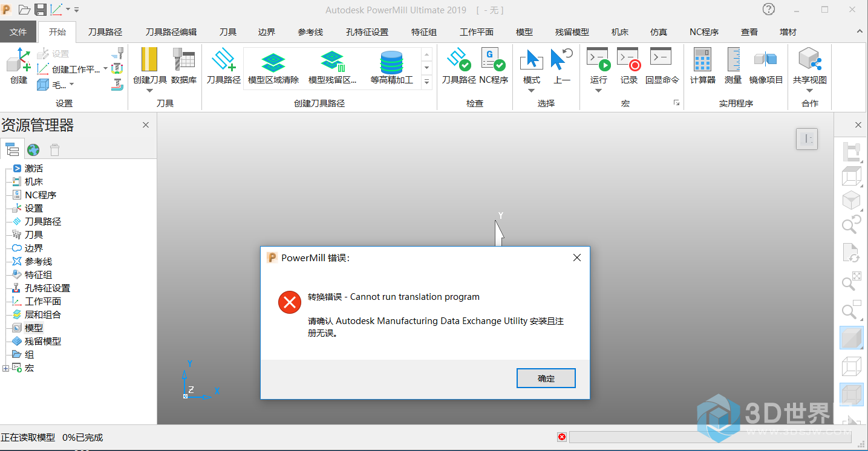868x451 pixels.
Task: Click the NC程序 verify check icon
Action: coord(493,60)
